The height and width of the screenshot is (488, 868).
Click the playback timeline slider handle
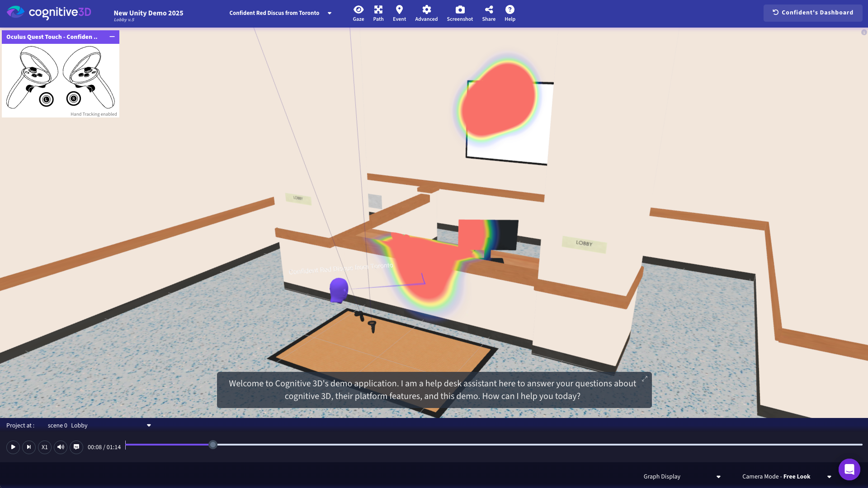click(x=213, y=445)
